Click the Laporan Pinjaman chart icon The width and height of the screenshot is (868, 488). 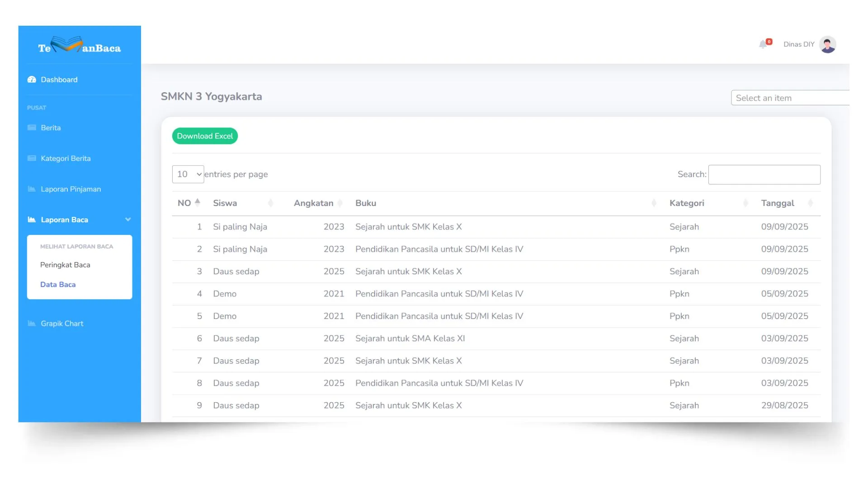[32, 189]
